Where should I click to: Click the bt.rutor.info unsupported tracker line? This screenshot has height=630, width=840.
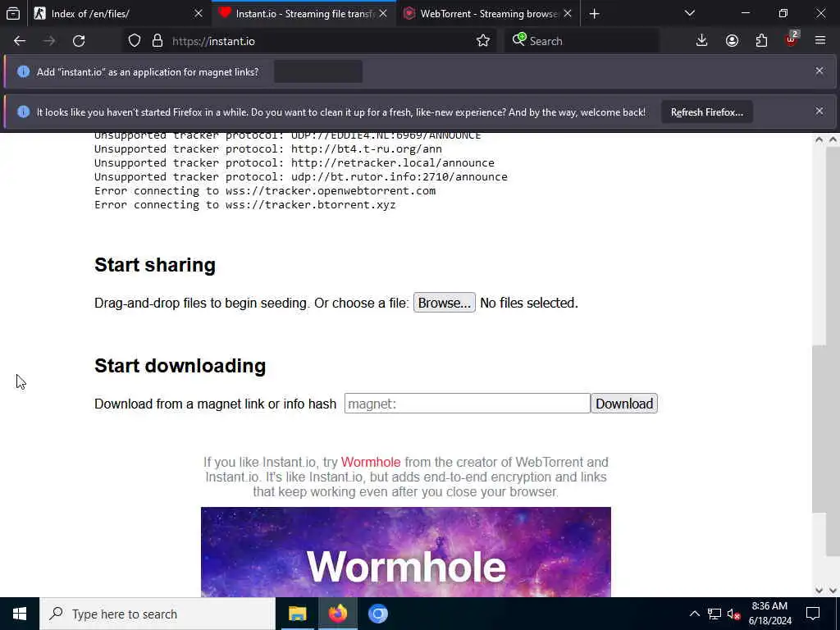pos(300,177)
